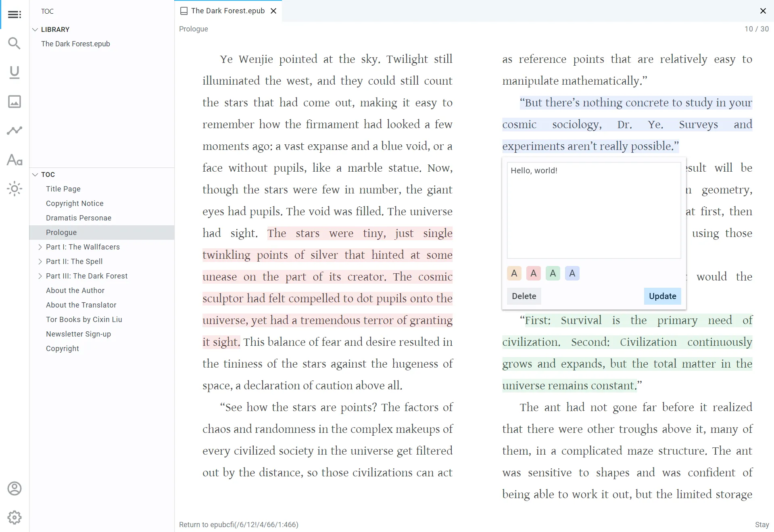This screenshot has height=532, width=774.
Task: Select Prologue in the table of contents
Action: (x=61, y=232)
